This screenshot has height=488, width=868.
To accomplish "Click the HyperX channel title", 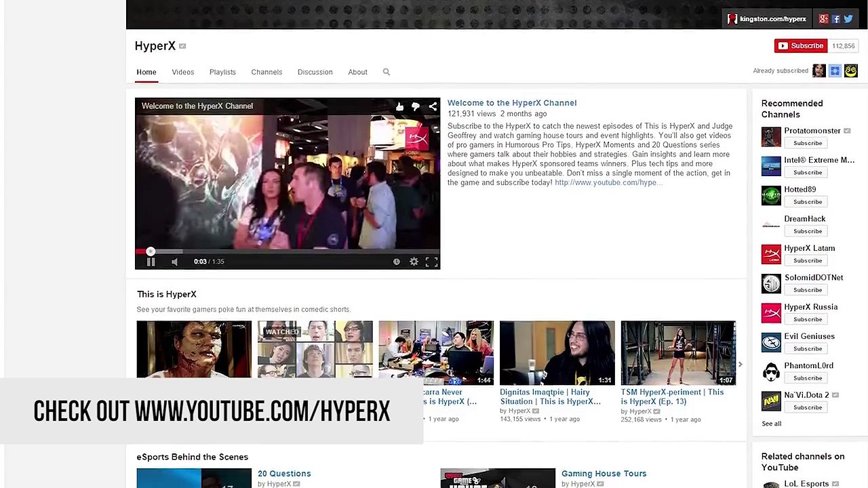I will pos(155,46).
